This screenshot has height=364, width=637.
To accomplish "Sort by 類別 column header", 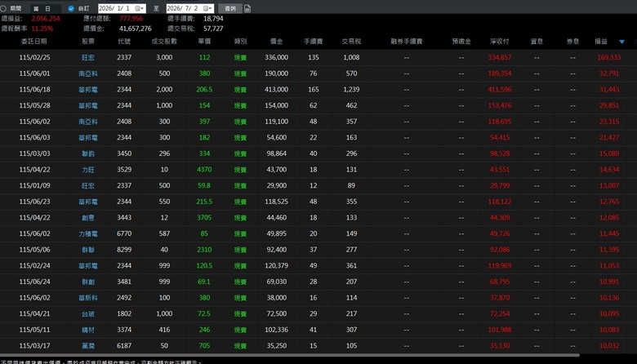I will point(240,42).
